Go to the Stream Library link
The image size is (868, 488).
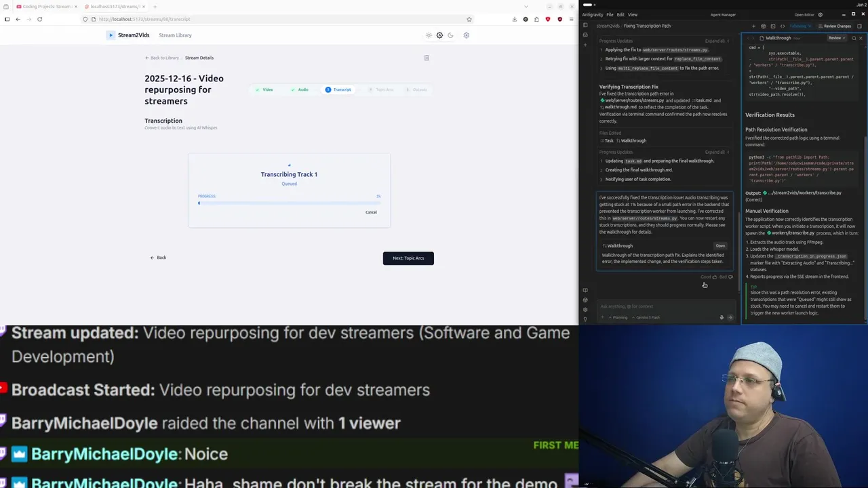click(x=175, y=35)
